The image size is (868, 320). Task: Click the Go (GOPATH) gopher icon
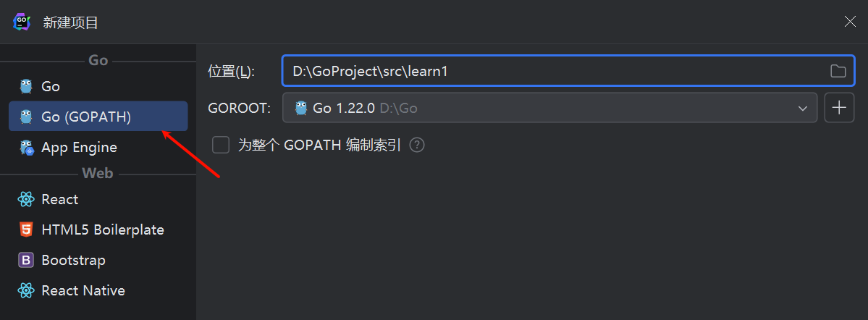coord(26,117)
